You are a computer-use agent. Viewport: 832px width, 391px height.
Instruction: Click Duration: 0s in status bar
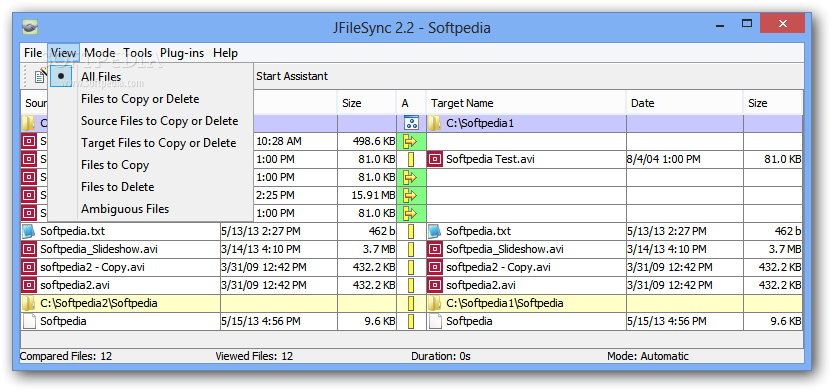441,357
